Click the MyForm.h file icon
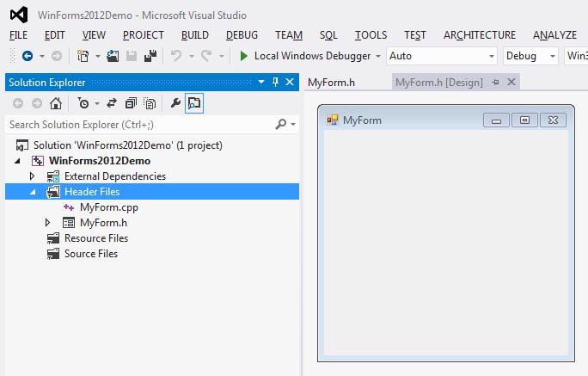This screenshot has width=588, height=376. pos(69,223)
